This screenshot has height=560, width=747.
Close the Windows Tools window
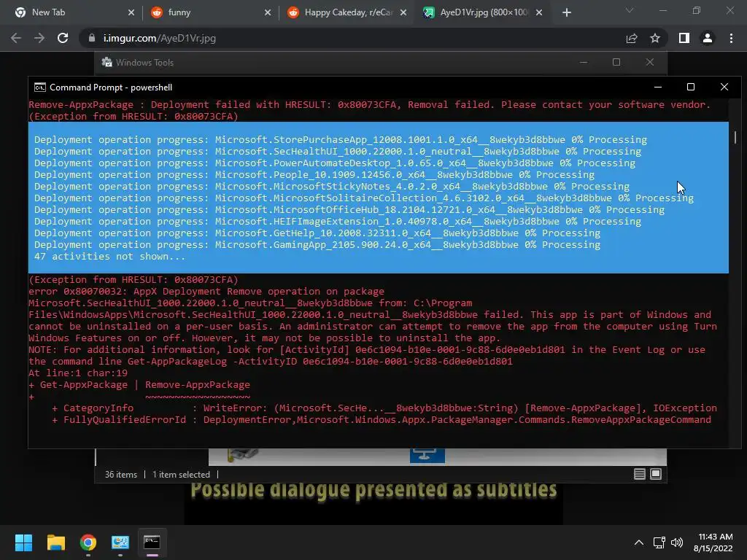pos(650,63)
